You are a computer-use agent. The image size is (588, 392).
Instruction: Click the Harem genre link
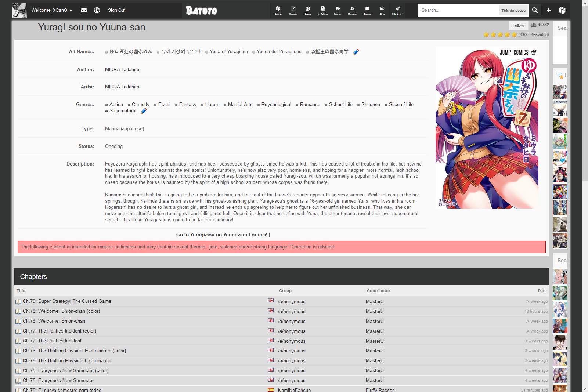212,104
